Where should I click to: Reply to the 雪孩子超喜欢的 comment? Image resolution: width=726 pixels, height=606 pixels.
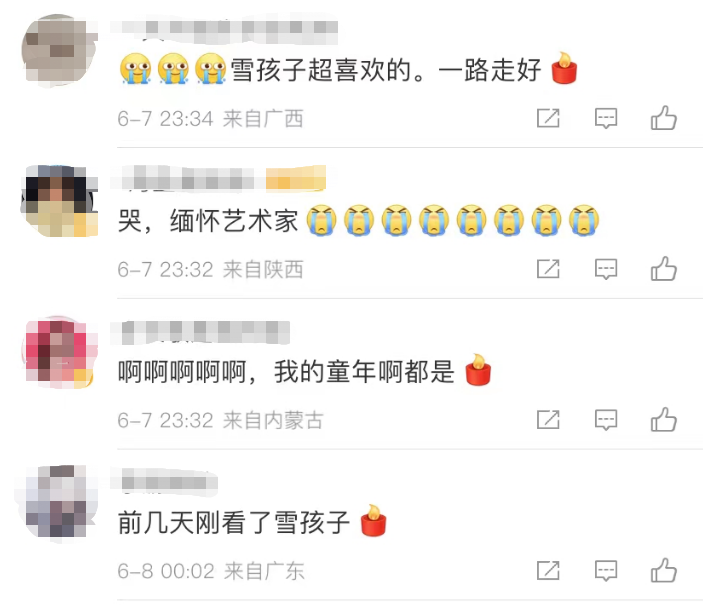(x=606, y=119)
